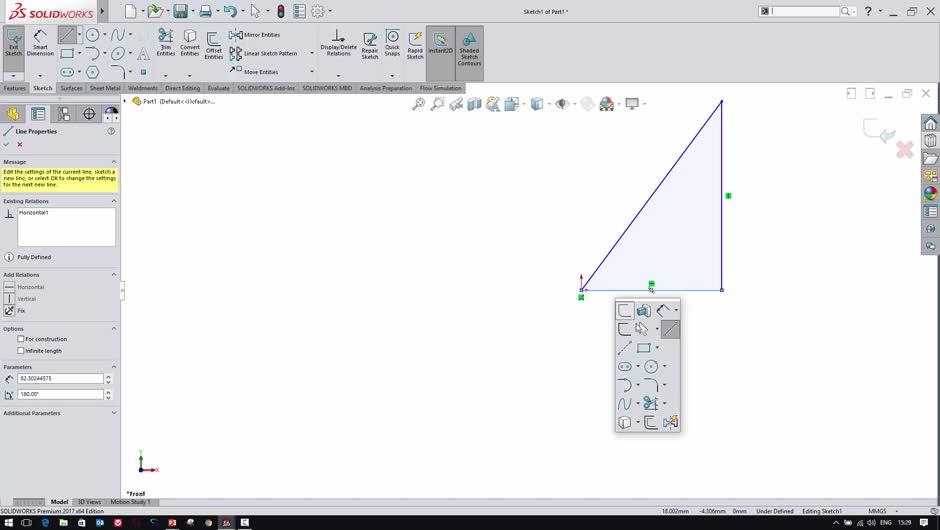Select the centerline tool in shortcut popup
The width and height of the screenshot is (940, 530).
click(x=624, y=347)
